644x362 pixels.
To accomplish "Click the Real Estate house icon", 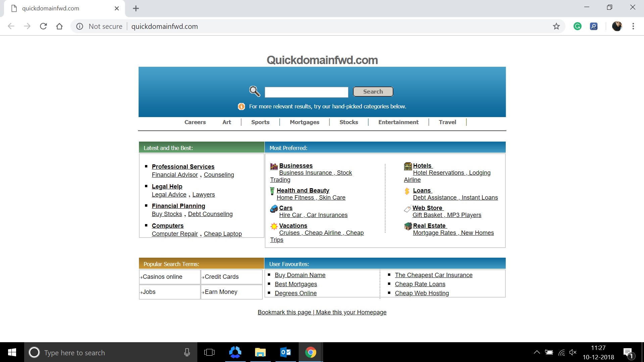I will [x=407, y=226].
